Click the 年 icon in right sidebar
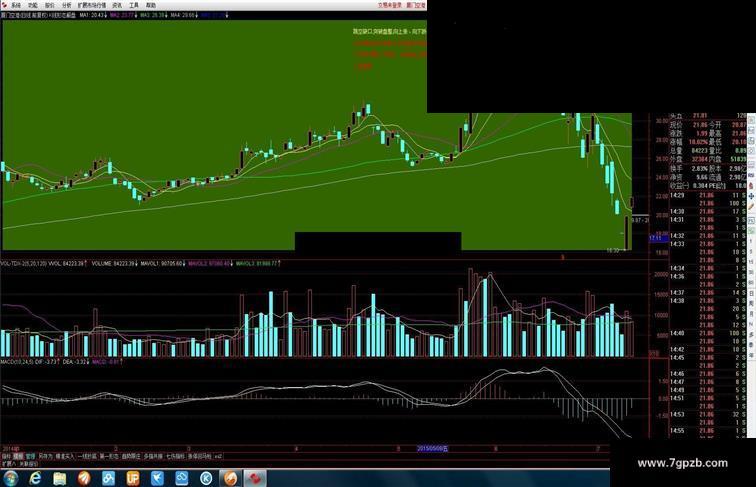The width and height of the screenshot is (756, 487). (x=751, y=355)
